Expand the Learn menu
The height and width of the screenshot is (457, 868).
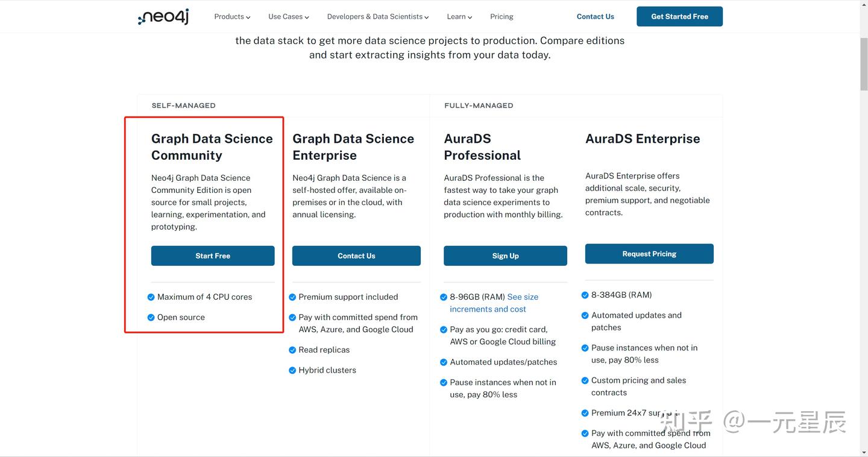[x=459, y=17]
